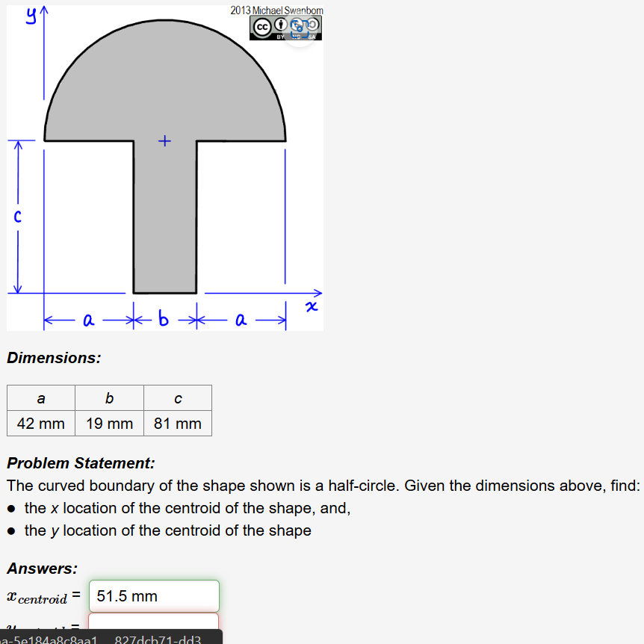Click the centroid plus marker on the shape

click(164, 140)
